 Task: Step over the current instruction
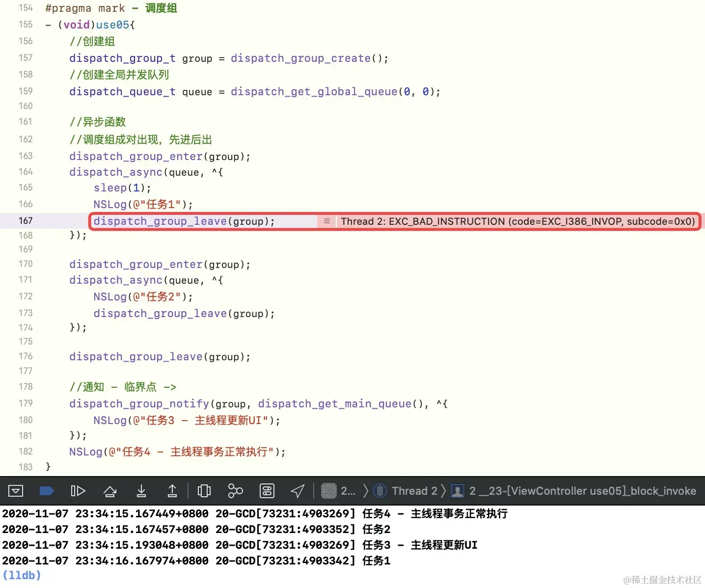[x=110, y=491]
